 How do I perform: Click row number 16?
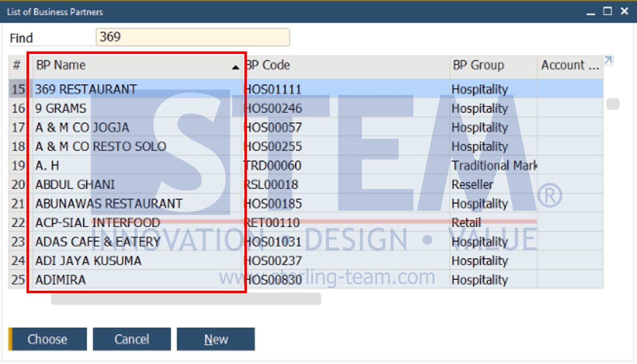point(18,108)
